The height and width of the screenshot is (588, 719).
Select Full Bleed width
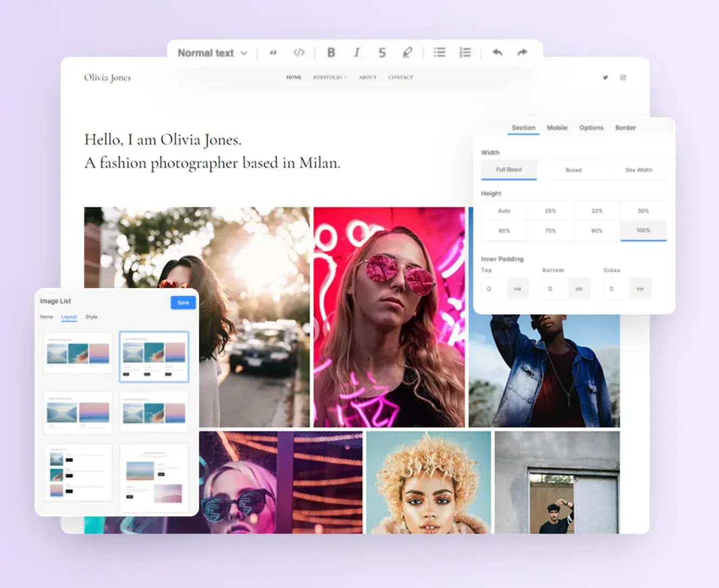(x=508, y=169)
